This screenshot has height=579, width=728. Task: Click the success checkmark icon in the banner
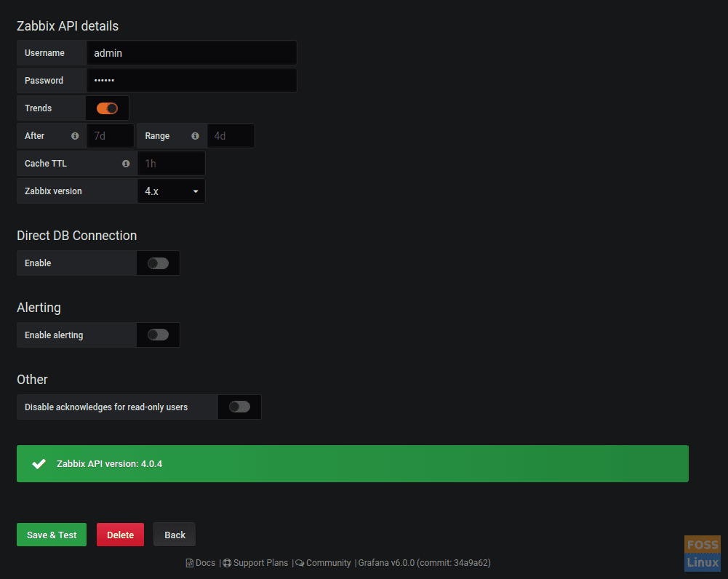[x=39, y=464]
